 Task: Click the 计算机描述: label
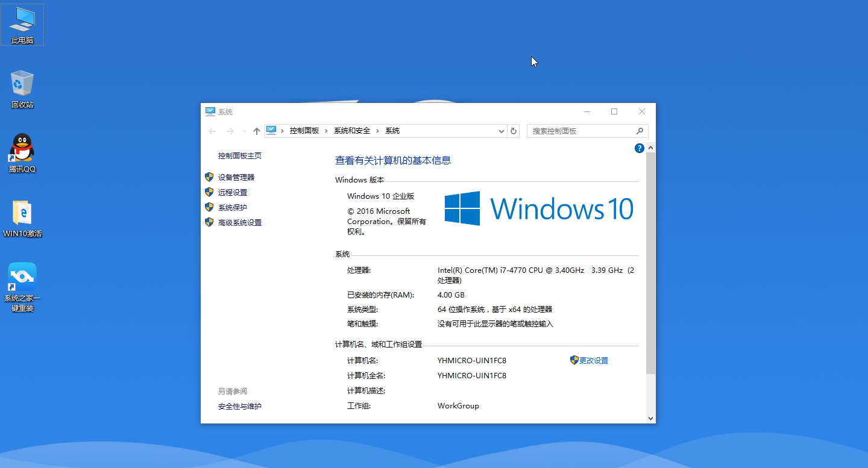366,390
